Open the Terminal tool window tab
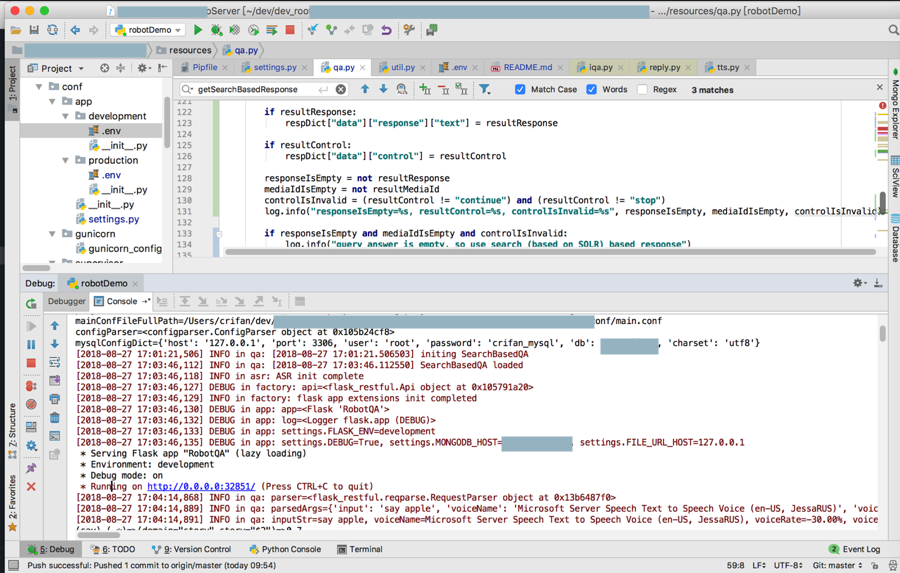Screen dimensions: 900x573 pos(360,549)
